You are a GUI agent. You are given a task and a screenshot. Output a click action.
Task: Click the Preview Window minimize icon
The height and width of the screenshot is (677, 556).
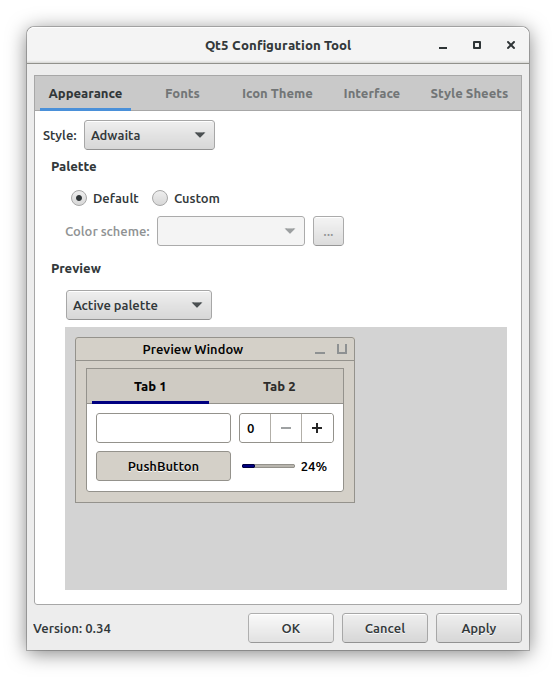coord(320,350)
